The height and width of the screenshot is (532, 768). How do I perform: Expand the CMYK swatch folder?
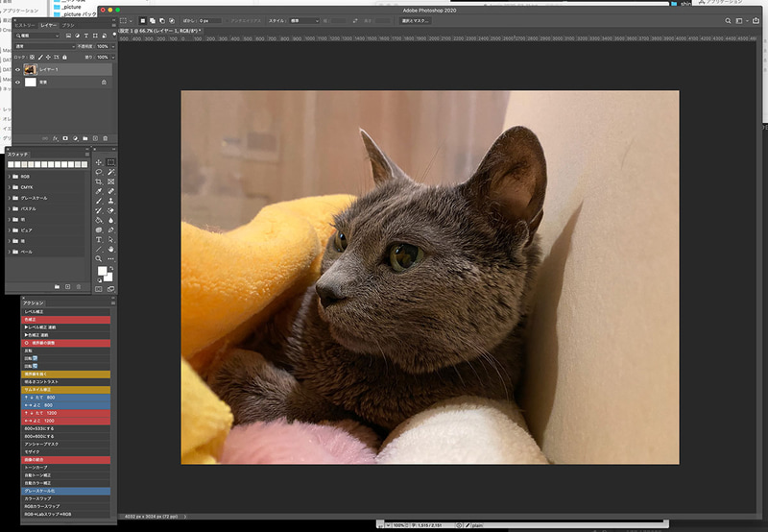pyautogui.click(x=10, y=187)
